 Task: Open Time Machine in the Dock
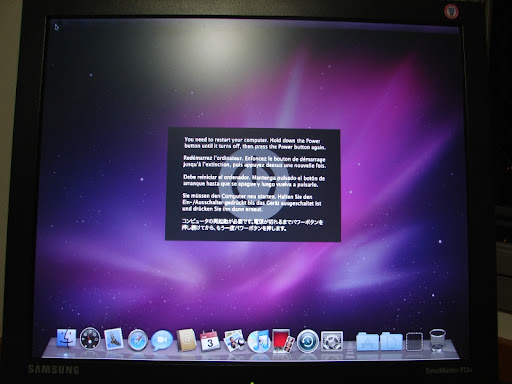pos(307,341)
